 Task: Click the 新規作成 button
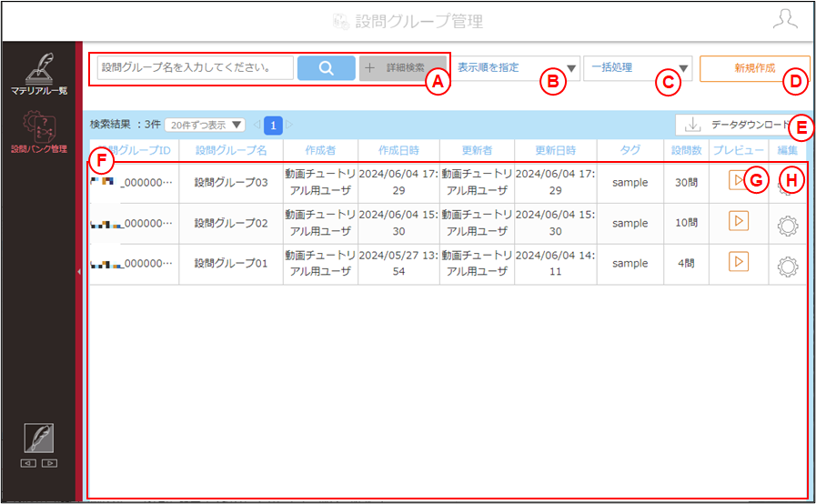coord(754,68)
